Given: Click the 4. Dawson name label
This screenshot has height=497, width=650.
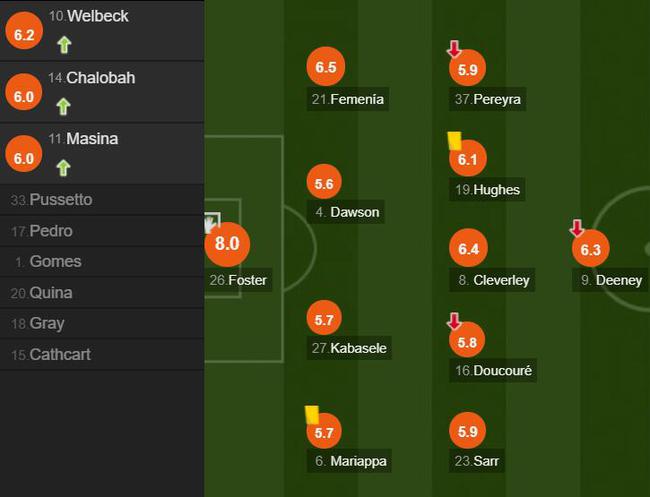Looking at the screenshot, I should (x=346, y=212).
